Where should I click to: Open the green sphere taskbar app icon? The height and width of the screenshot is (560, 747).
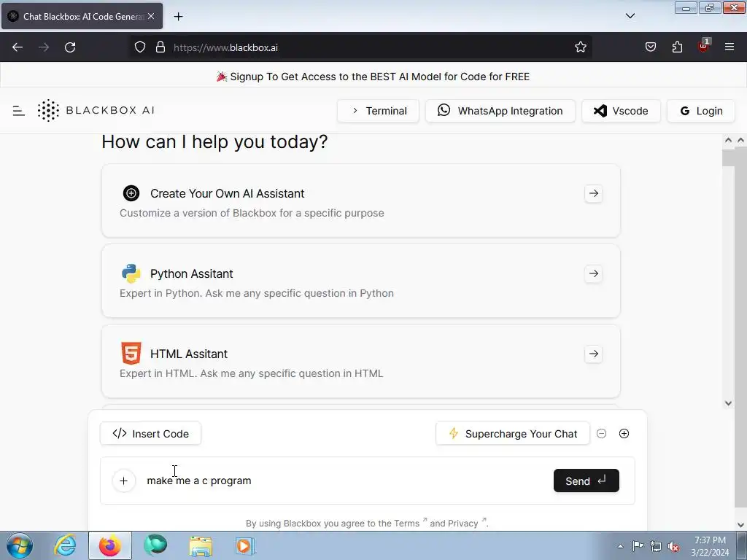pos(155,545)
